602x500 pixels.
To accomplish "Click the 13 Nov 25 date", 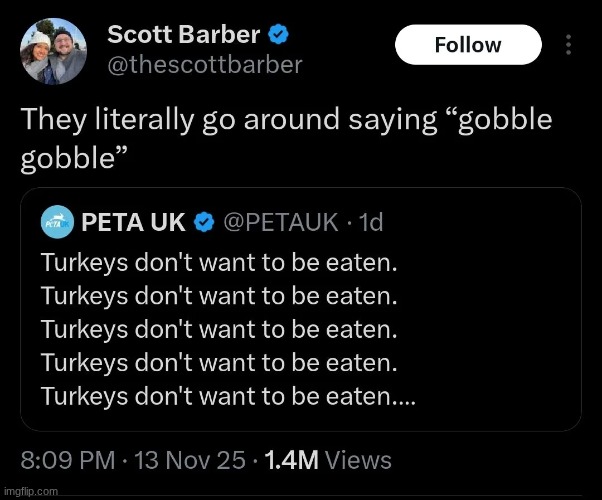I will click(188, 459).
